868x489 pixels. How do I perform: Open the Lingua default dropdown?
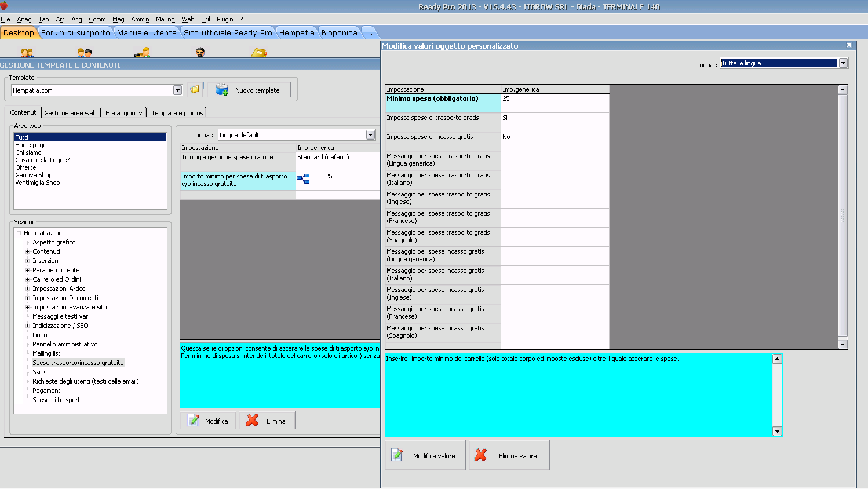(371, 135)
